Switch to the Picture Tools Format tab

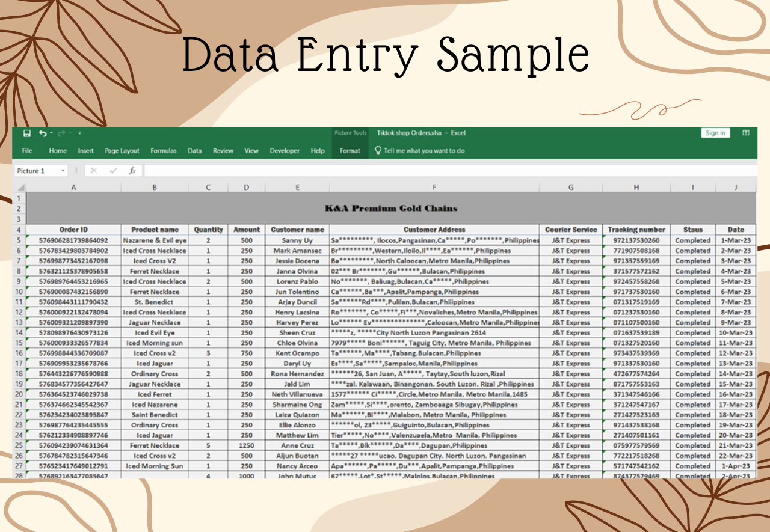point(350,151)
